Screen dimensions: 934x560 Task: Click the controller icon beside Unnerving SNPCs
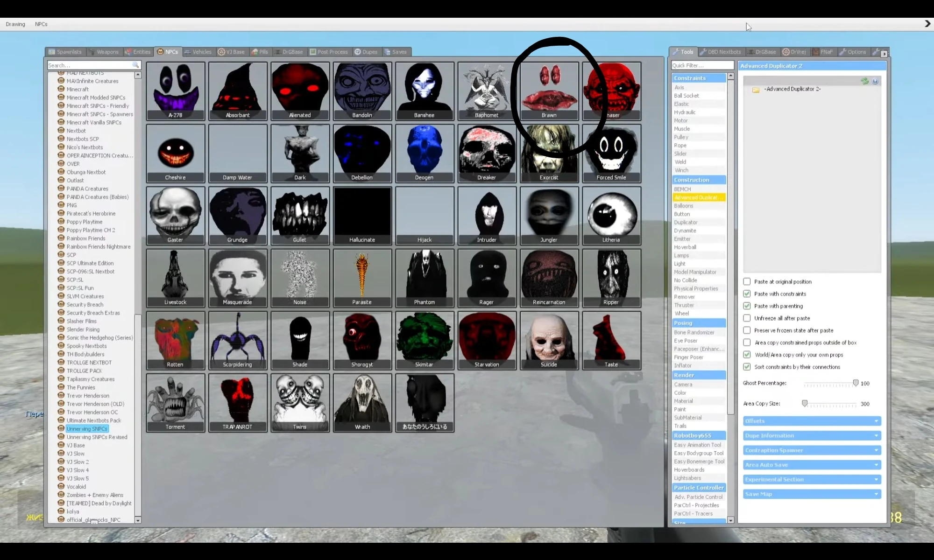tap(61, 428)
